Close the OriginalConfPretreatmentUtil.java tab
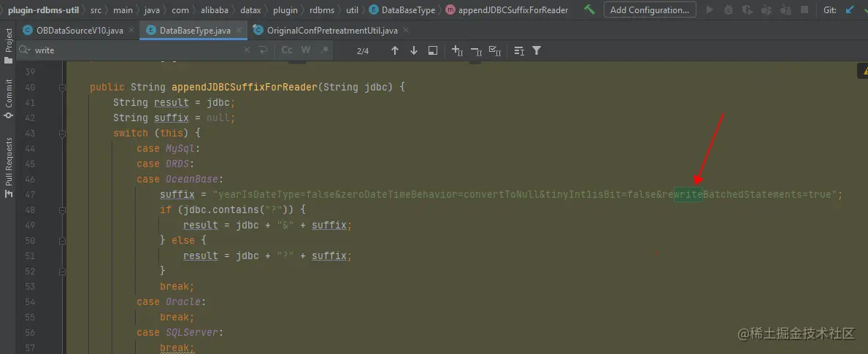Screen dimensions: 868x354 point(406,31)
